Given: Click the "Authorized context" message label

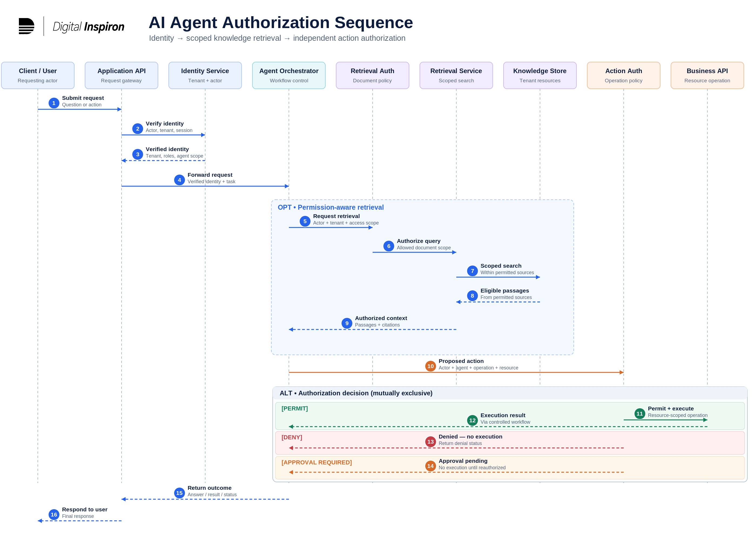Looking at the screenshot, I should pyautogui.click(x=381, y=318).
